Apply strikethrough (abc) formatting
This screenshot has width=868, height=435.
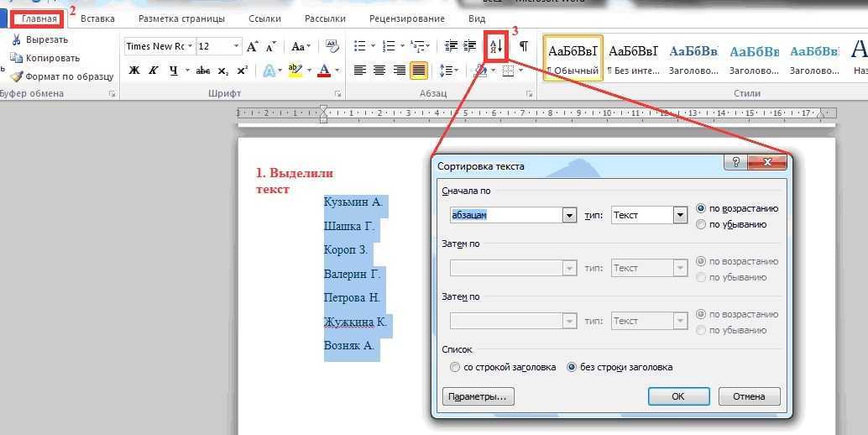click(x=203, y=71)
